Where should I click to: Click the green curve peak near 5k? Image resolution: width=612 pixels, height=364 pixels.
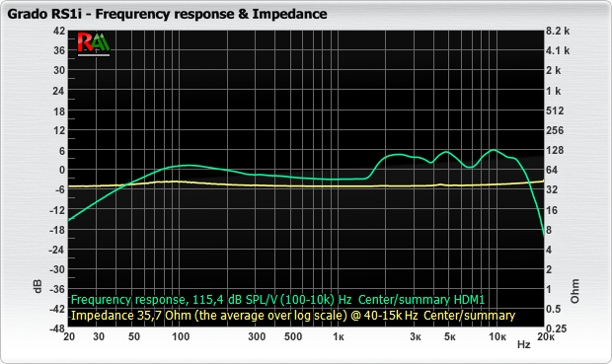coord(446,152)
